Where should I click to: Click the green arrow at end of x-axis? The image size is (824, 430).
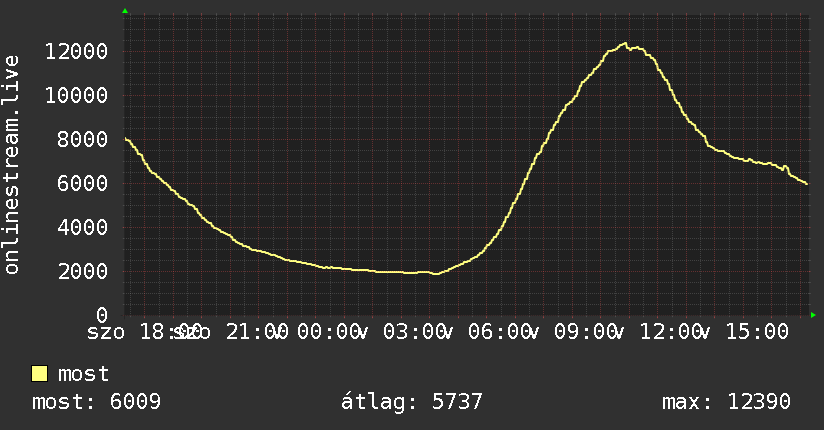coord(813,315)
